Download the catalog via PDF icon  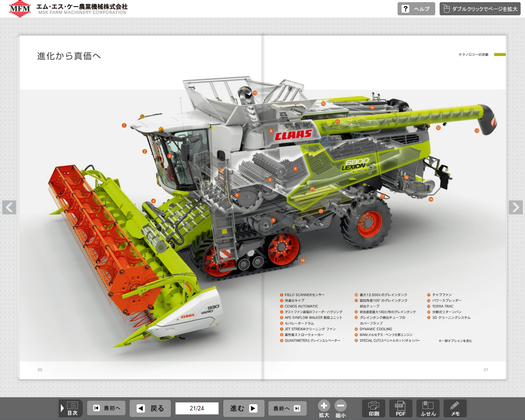pos(401,408)
